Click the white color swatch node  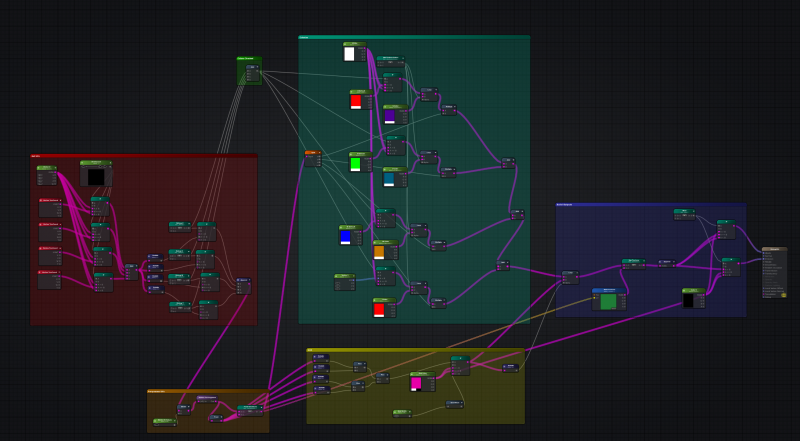(x=350, y=54)
